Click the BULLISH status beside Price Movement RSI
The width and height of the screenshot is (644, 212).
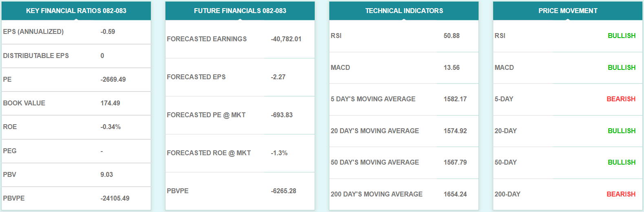[622, 36]
